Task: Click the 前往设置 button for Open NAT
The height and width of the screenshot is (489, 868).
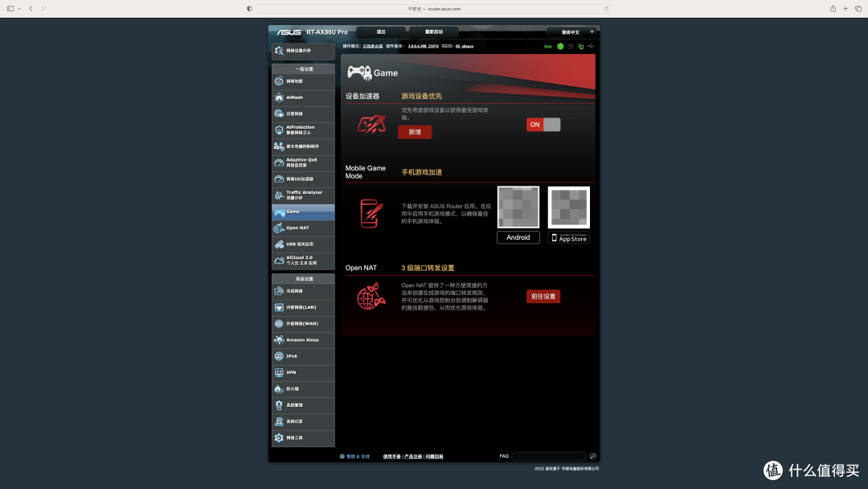Action: (543, 296)
